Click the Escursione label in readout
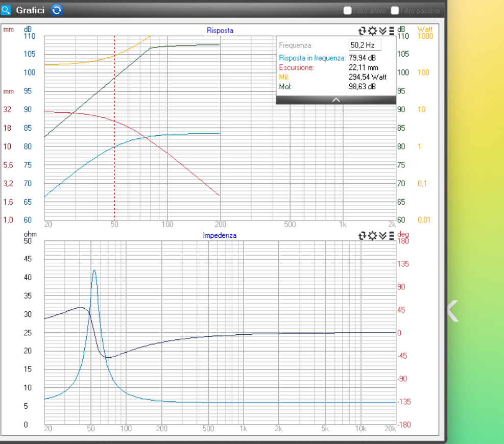 [x=296, y=67]
